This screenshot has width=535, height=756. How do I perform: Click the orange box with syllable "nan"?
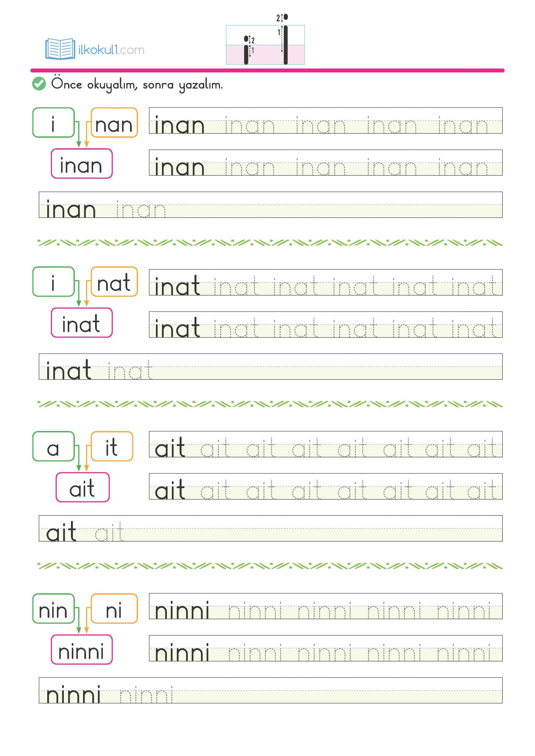click(x=114, y=123)
